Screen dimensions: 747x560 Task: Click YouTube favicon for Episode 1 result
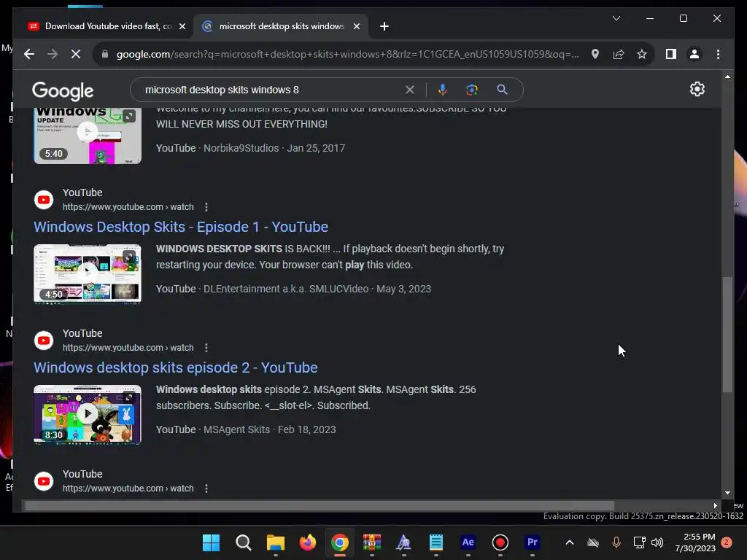(x=44, y=200)
